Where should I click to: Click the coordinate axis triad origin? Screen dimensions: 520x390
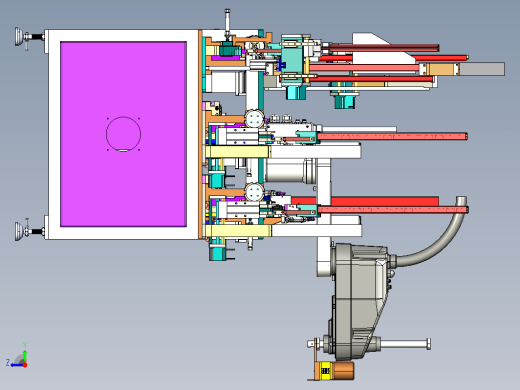tap(25, 365)
